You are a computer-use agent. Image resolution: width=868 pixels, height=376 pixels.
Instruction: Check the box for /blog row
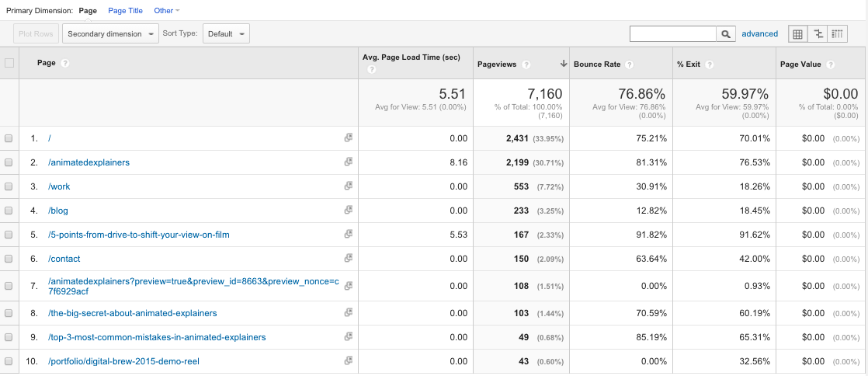9,211
